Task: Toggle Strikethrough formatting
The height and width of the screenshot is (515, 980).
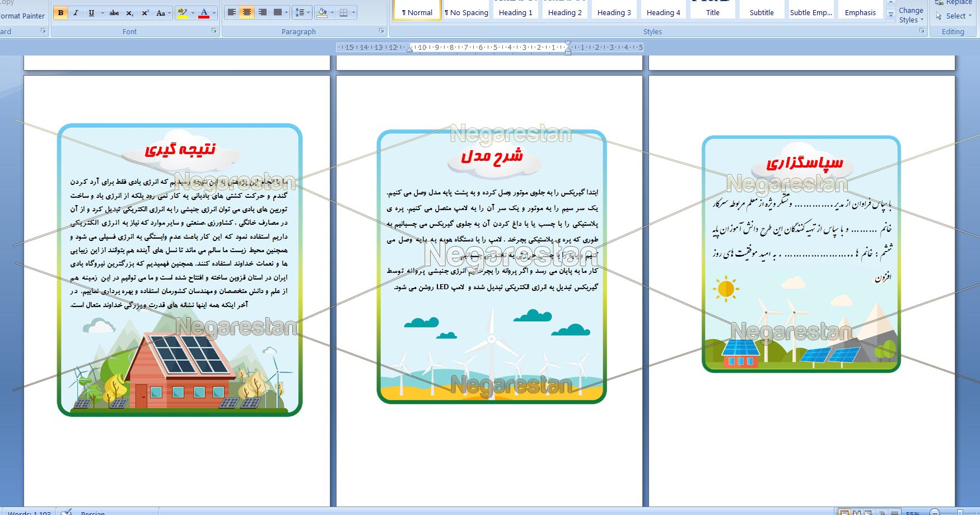Action: point(114,12)
